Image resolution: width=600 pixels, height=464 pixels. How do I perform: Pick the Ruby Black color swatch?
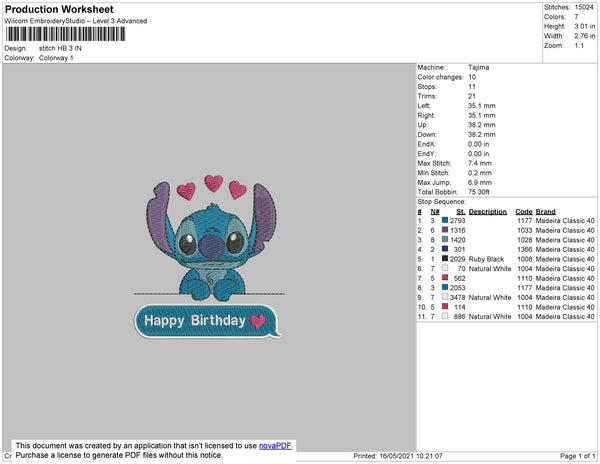pyautogui.click(x=445, y=259)
